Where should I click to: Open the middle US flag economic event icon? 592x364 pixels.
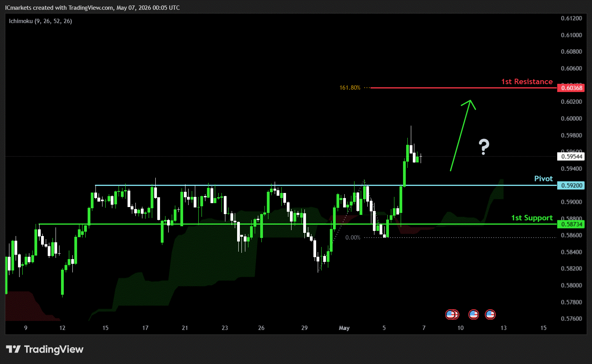click(473, 314)
